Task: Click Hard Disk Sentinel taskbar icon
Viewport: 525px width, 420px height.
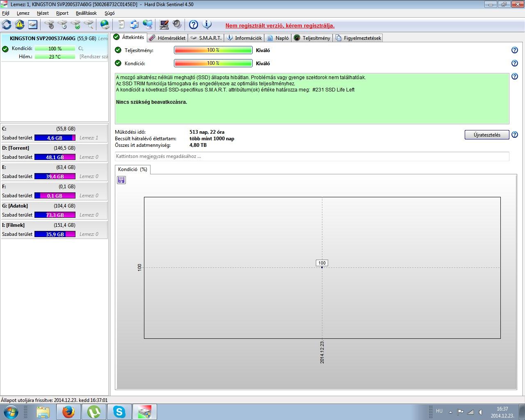Action: (x=145, y=412)
